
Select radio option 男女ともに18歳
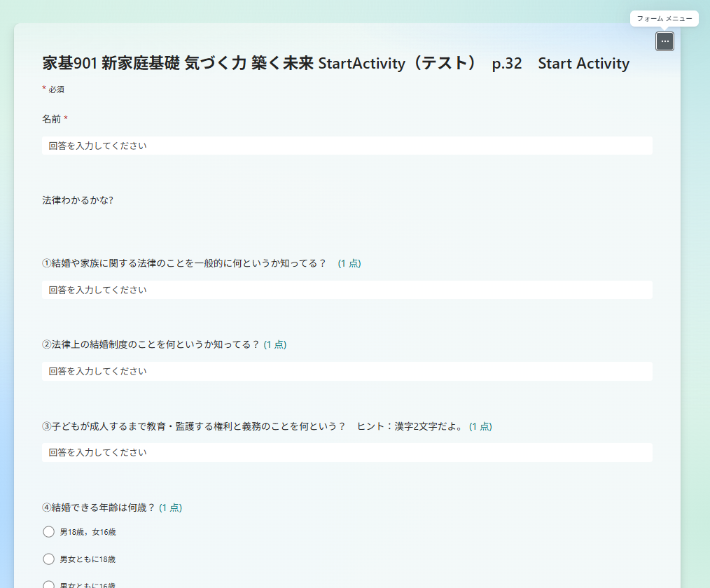coord(48,559)
